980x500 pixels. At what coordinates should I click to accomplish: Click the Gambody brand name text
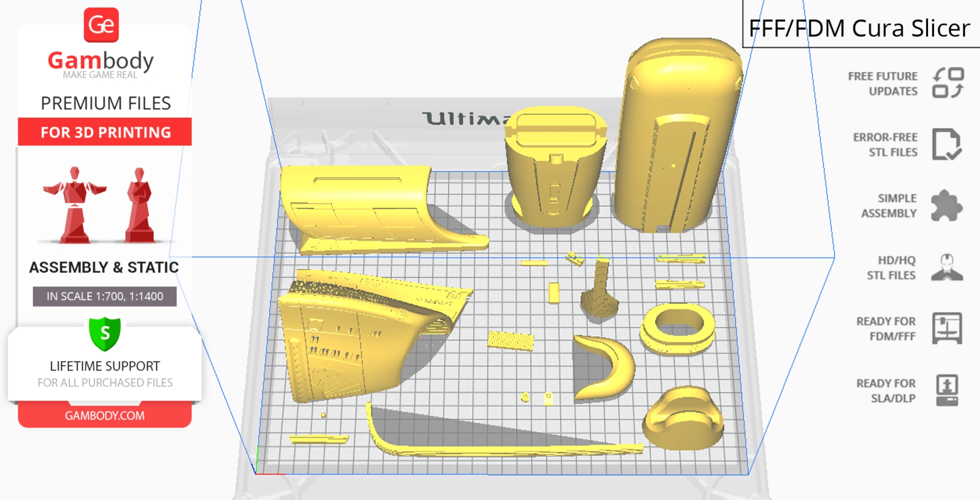click(100, 60)
